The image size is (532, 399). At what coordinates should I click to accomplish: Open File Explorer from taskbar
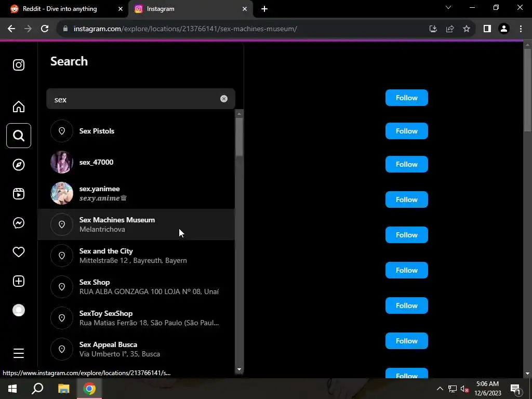(x=63, y=389)
